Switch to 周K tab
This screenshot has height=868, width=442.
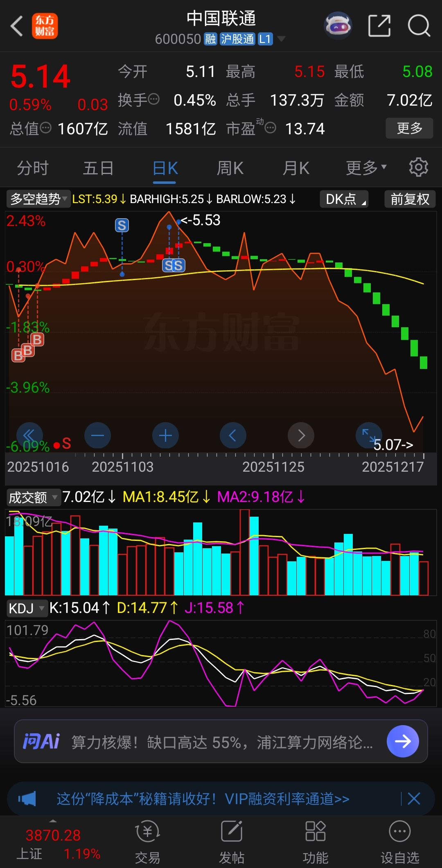point(230,168)
